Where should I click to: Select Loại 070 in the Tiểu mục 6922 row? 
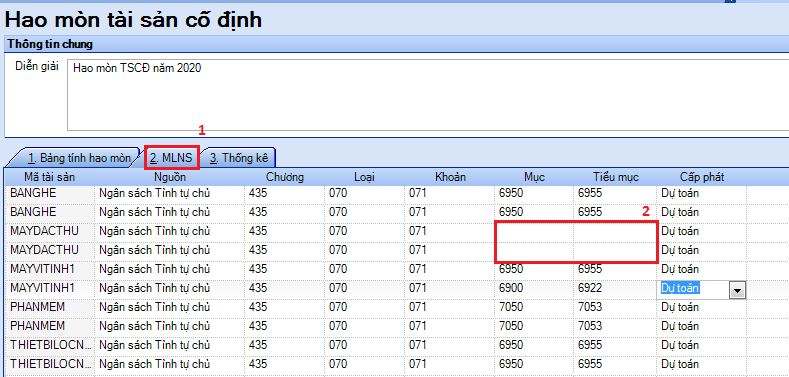tap(364, 288)
